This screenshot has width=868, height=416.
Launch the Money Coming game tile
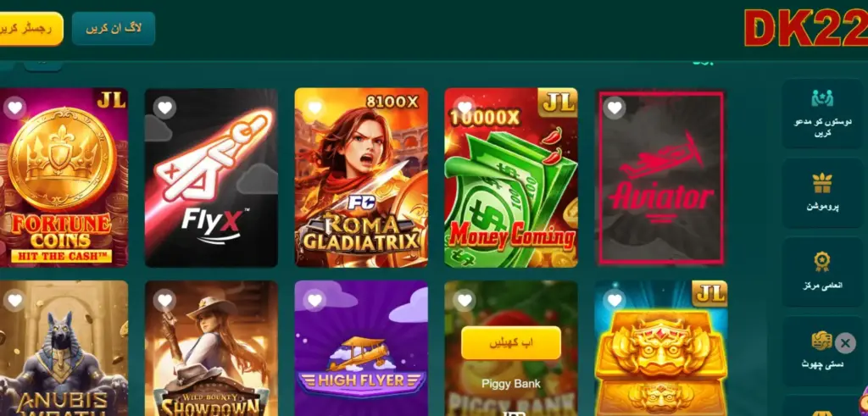510,178
